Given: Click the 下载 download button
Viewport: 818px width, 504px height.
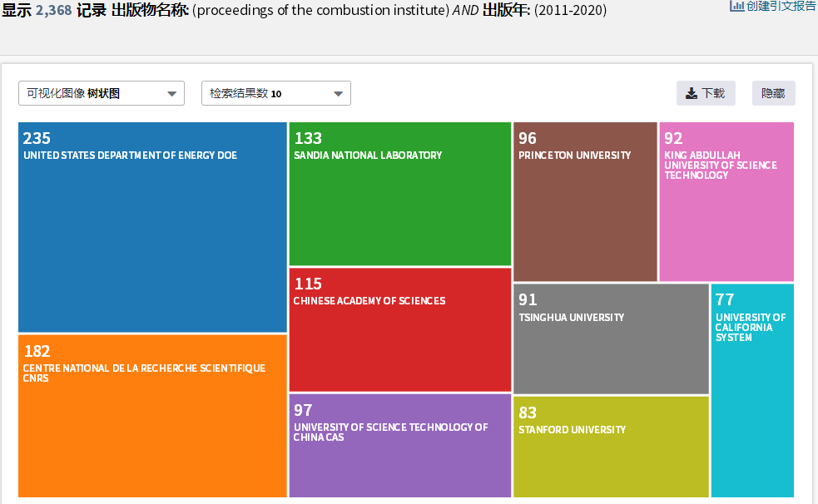Looking at the screenshot, I should [x=706, y=93].
